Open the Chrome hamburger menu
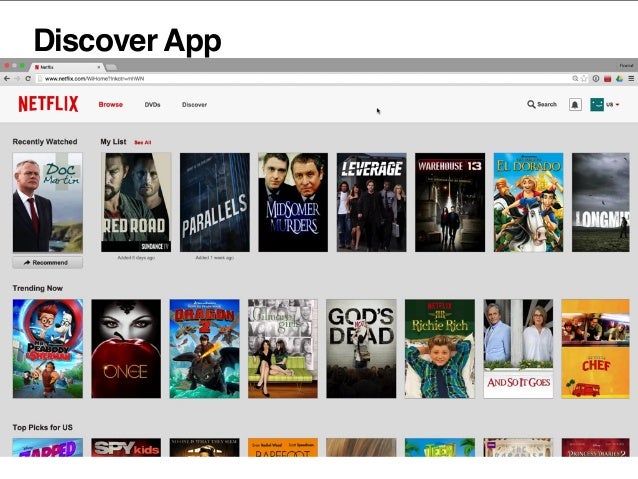 [631, 79]
